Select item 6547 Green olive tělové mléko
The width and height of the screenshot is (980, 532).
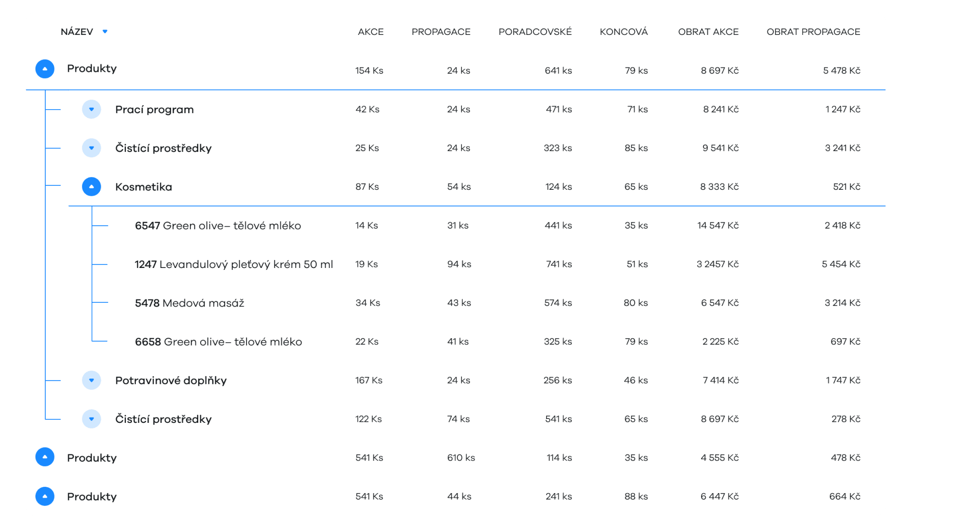pyautogui.click(x=217, y=226)
